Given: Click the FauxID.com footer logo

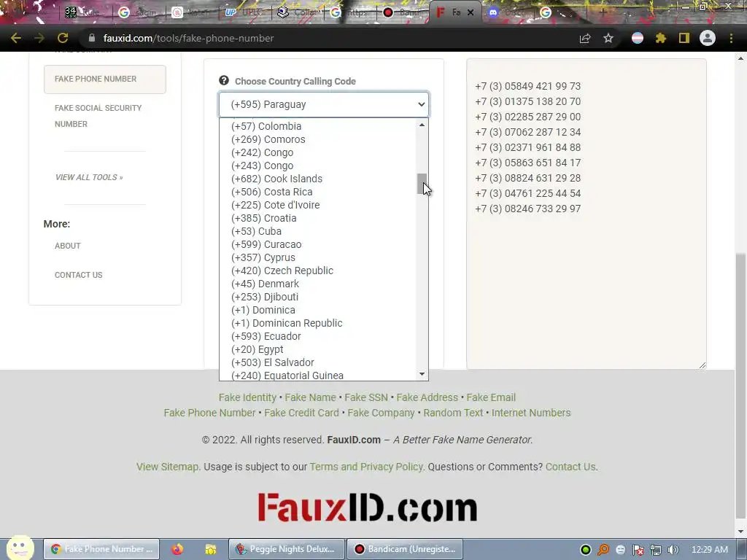Looking at the screenshot, I should pos(368,507).
